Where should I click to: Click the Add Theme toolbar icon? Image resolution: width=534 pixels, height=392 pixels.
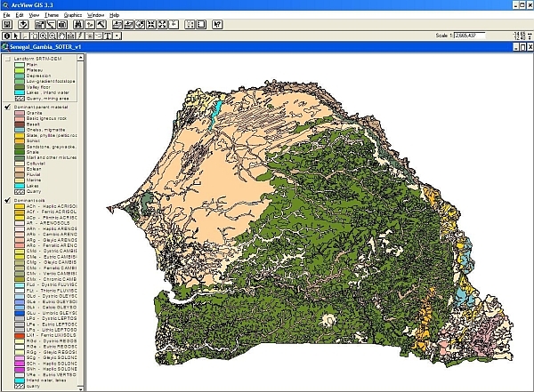pos(24,25)
